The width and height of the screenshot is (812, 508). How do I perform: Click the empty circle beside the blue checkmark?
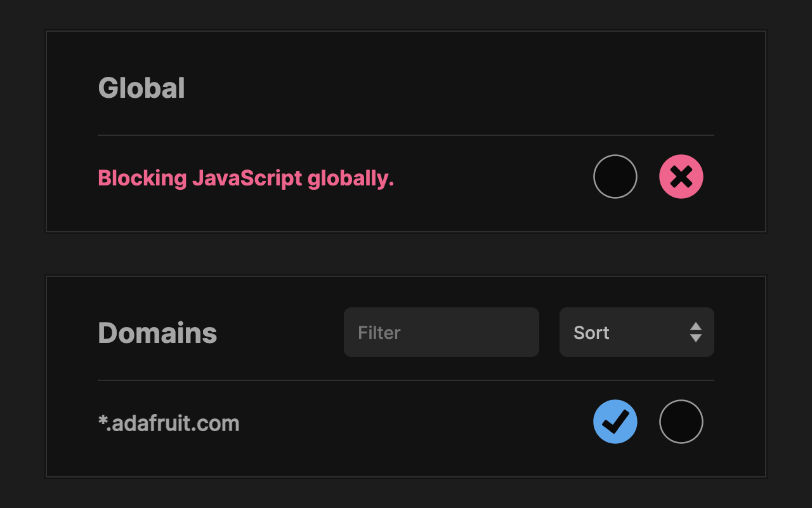(681, 421)
